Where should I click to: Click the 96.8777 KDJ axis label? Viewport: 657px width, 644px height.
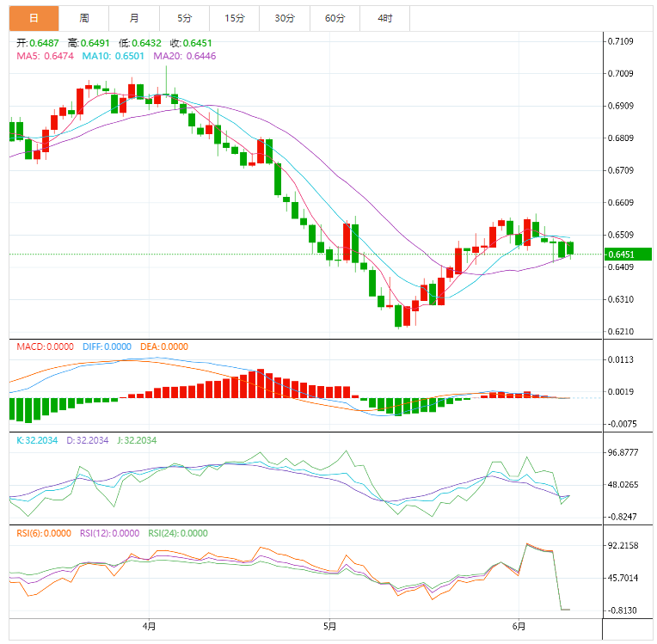(x=623, y=452)
